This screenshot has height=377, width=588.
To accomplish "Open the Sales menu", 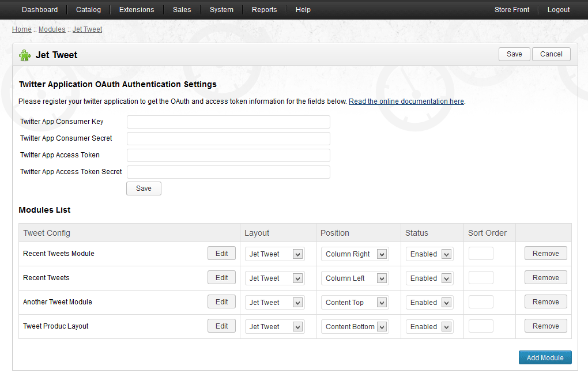I will pos(182,10).
